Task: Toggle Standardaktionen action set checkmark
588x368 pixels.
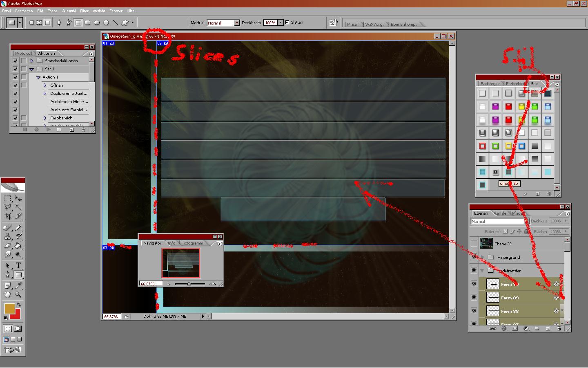Action: 15,61
